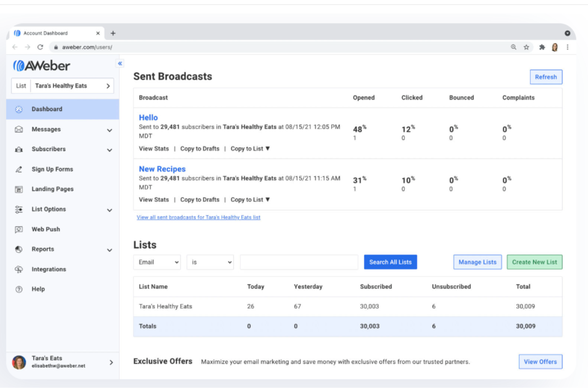The image size is (588, 392).
Task: Click the browser zoom magnifier icon
Action: [x=514, y=47]
